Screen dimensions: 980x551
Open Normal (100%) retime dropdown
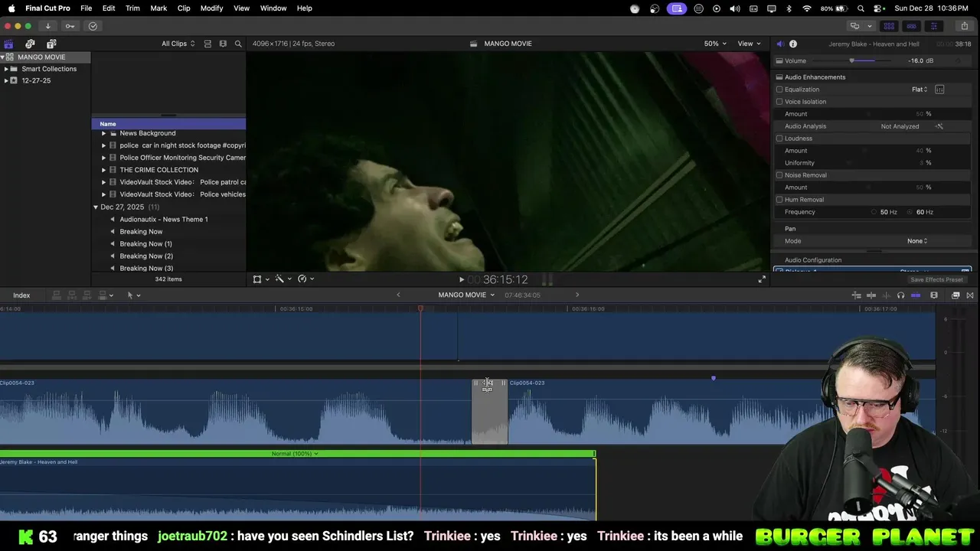[x=295, y=454]
